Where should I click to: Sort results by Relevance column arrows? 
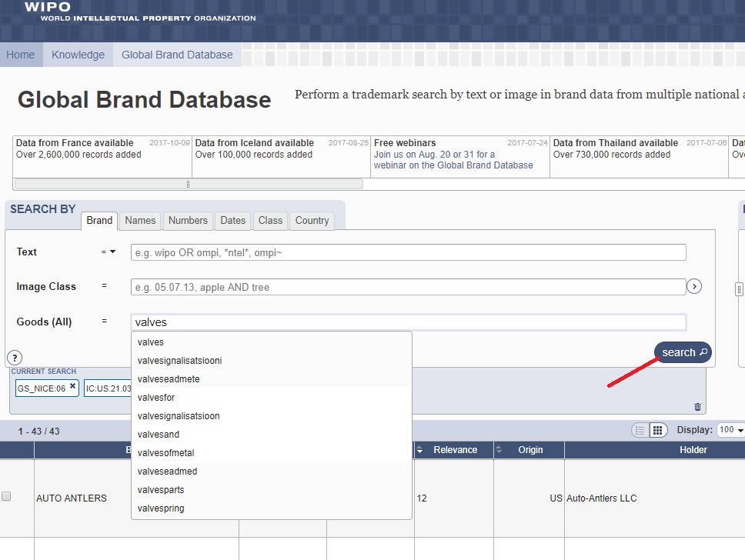[420, 450]
